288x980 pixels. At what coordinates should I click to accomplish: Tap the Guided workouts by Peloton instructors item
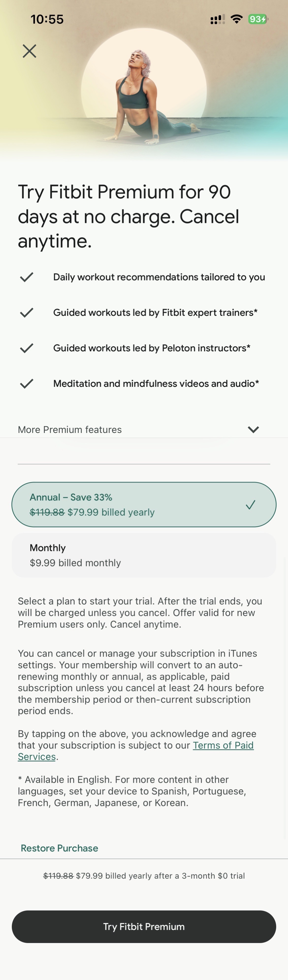[x=152, y=348]
